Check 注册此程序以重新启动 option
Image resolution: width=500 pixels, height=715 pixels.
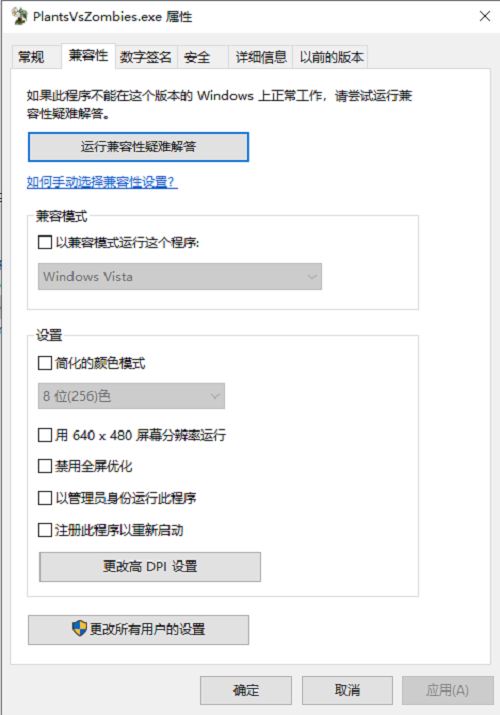pos(45,530)
